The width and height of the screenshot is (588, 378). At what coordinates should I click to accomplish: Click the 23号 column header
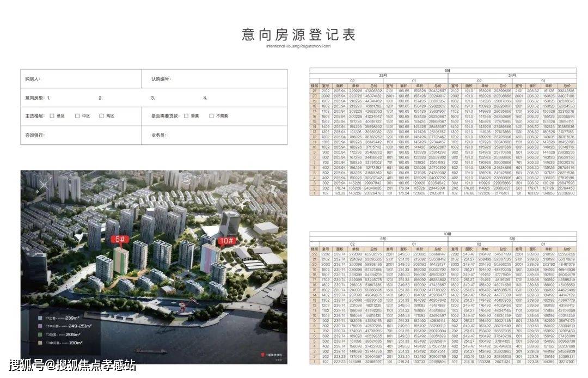[383, 75]
